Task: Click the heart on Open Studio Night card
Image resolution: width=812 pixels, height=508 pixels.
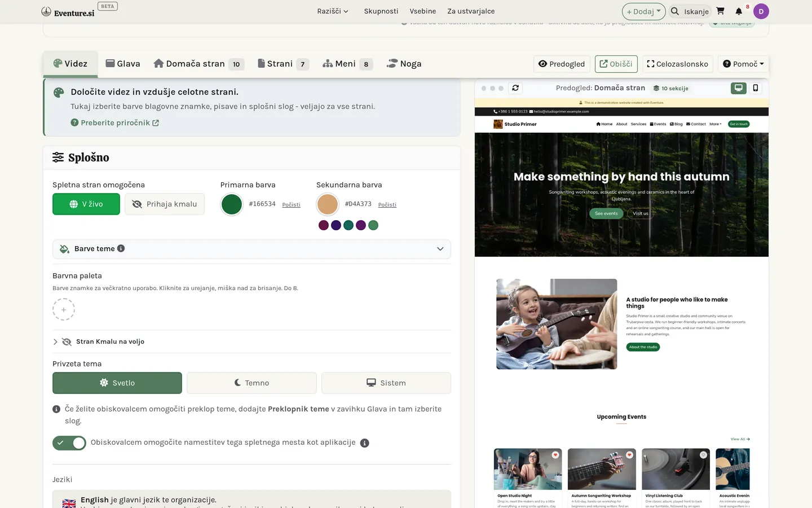Action: click(555, 455)
